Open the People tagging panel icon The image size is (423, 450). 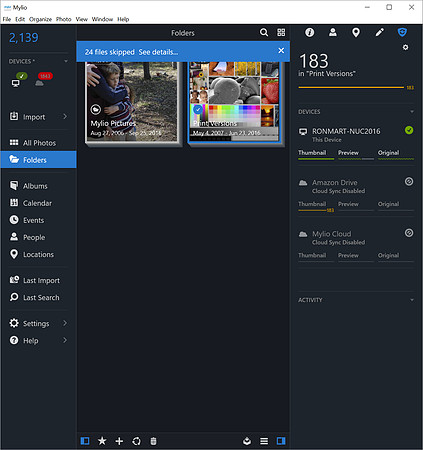333,32
